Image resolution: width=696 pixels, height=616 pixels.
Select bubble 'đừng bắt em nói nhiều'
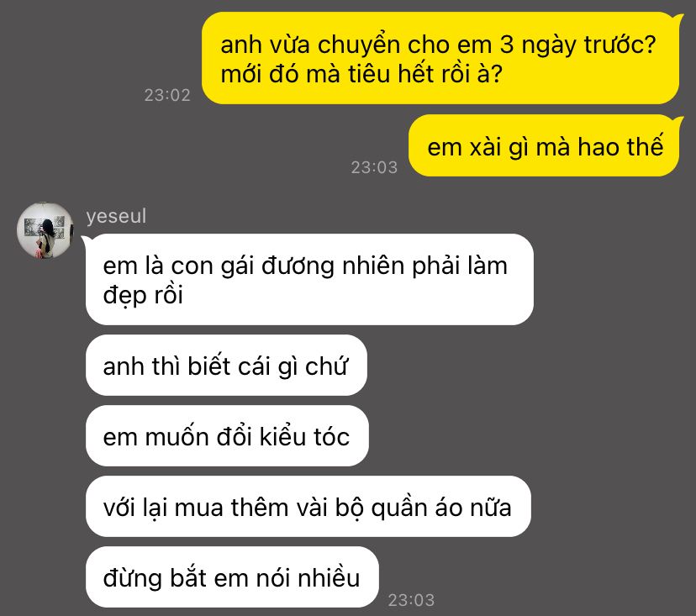pyautogui.click(x=232, y=577)
